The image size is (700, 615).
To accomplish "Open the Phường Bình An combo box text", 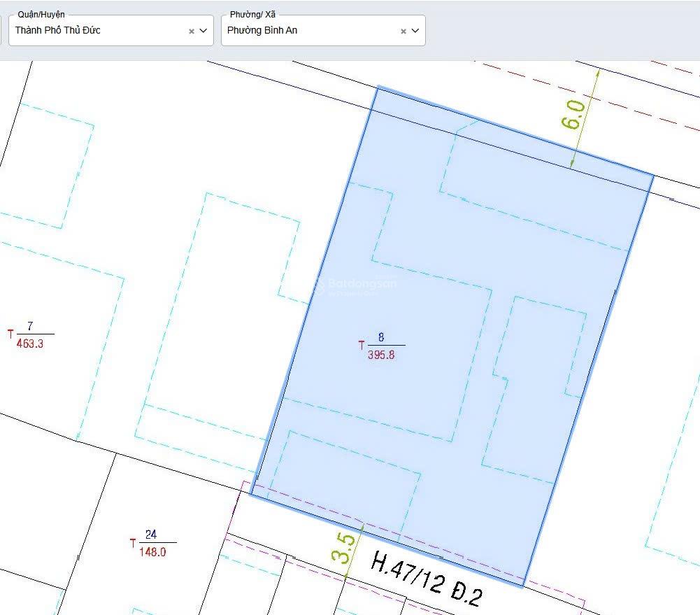I will 262,31.
